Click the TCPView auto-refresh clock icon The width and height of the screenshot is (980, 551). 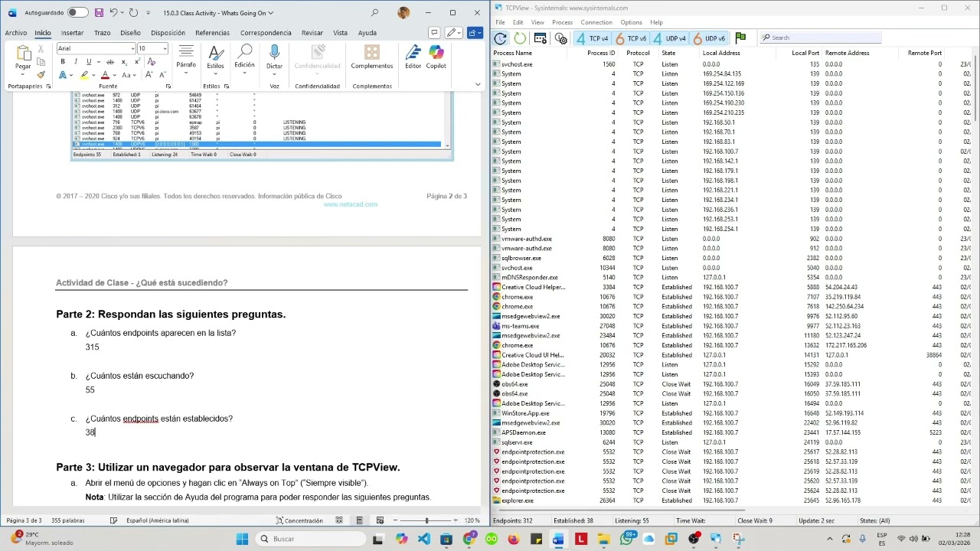(500, 38)
